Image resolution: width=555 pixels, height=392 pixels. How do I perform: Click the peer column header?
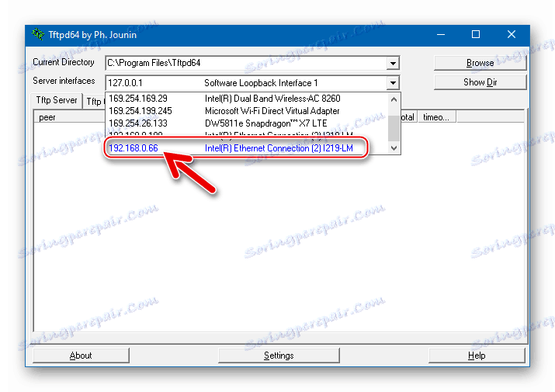(x=69, y=117)
